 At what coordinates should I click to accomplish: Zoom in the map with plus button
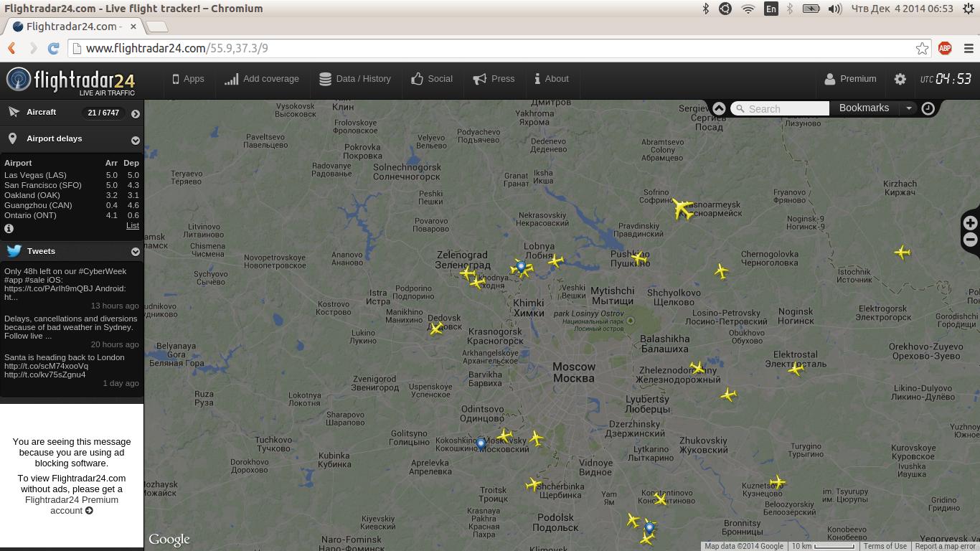(x=970, y=223)
